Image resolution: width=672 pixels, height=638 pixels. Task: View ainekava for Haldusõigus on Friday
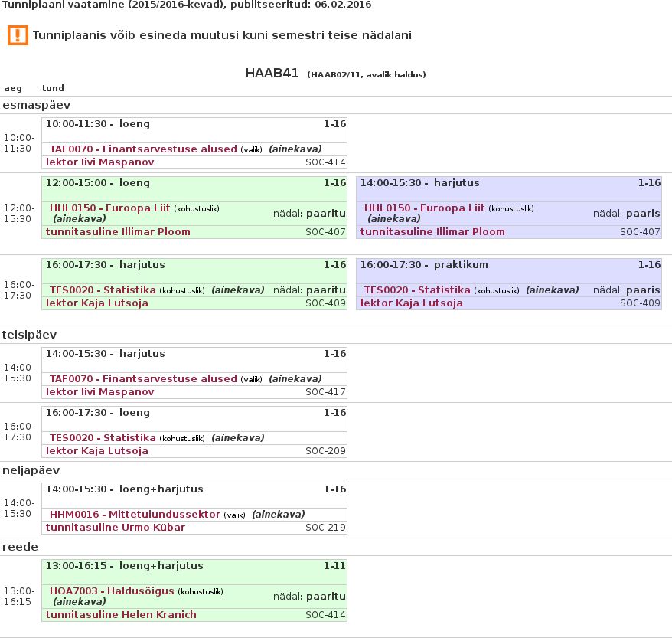(79, 602)
